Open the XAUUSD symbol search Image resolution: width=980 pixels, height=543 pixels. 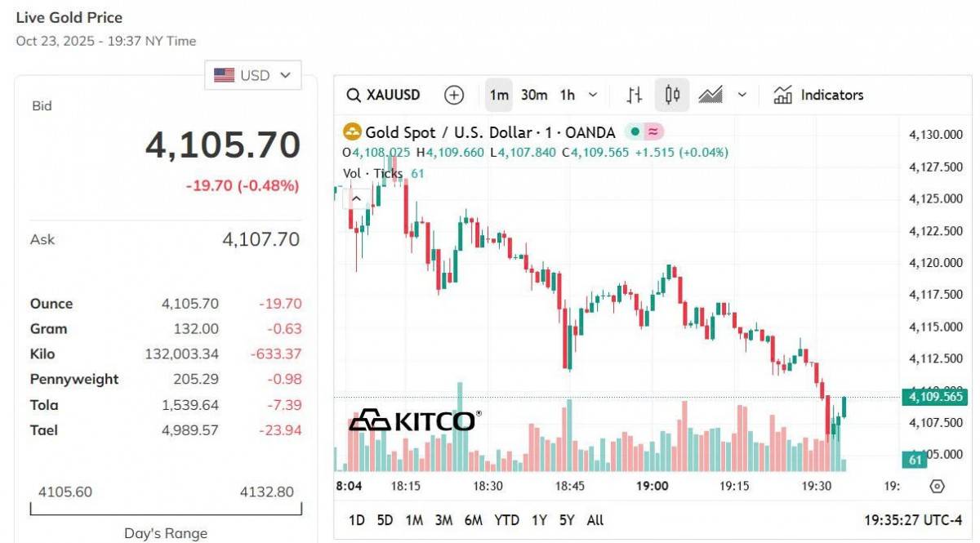point(383,95)
